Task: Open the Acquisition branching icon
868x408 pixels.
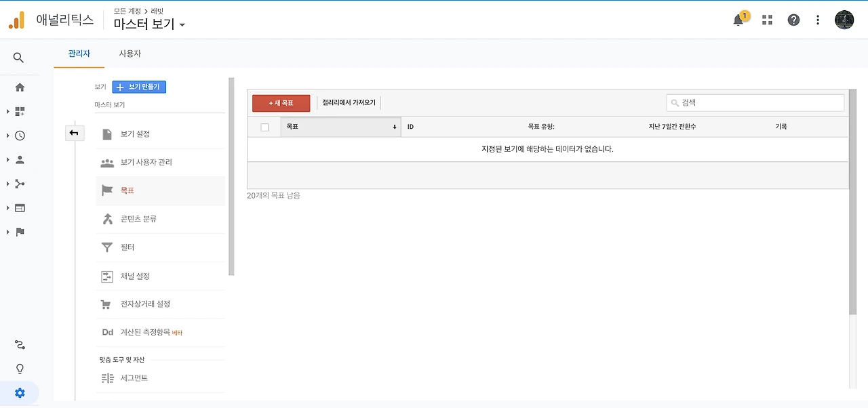Action: pos(20,184)
